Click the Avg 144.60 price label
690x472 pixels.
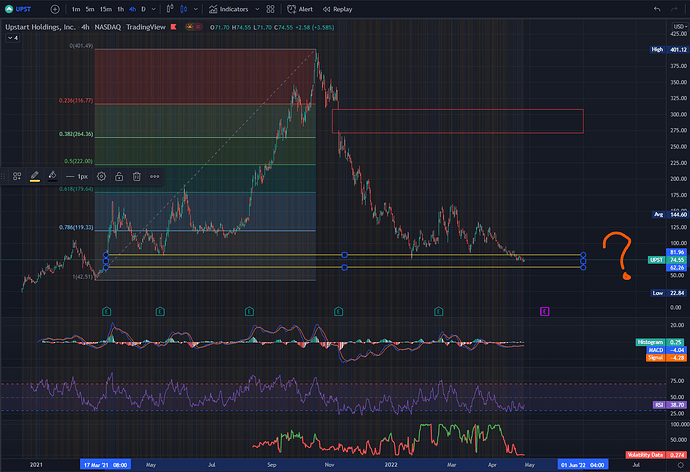click(670, 215)
